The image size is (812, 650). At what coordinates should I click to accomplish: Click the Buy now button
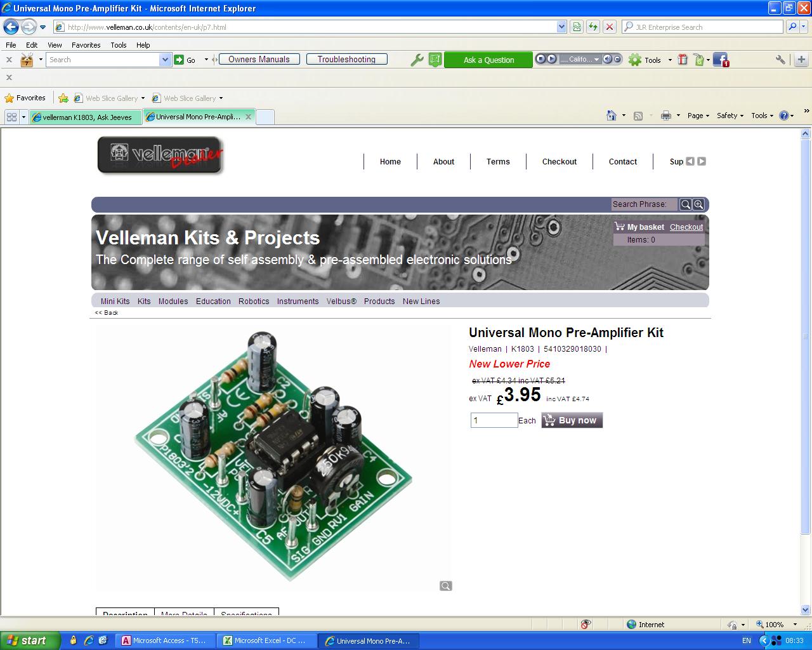tap(572, 420)
